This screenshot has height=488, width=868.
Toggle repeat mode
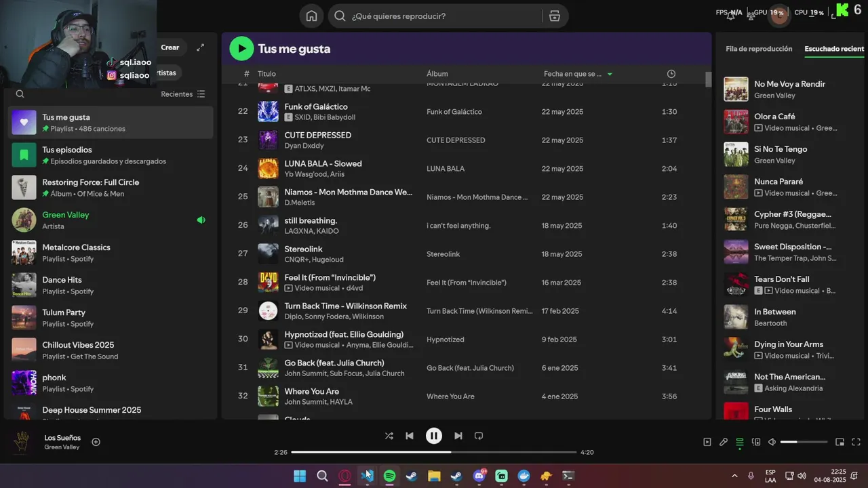click(479, 436)
